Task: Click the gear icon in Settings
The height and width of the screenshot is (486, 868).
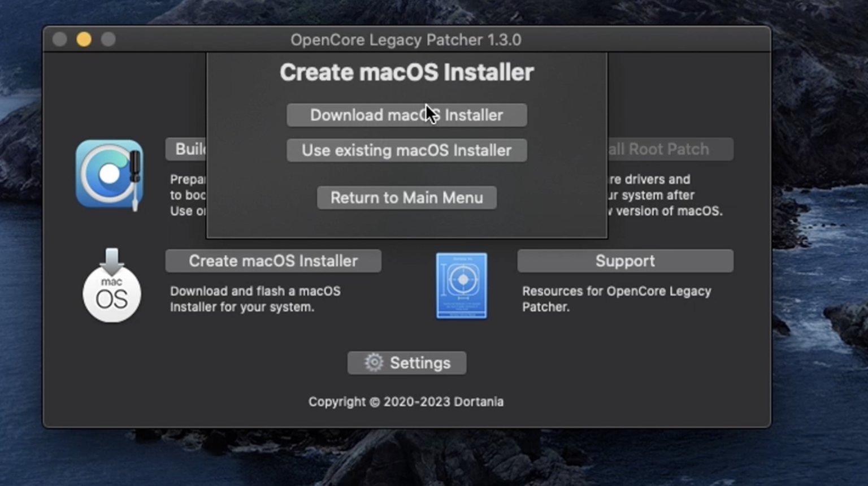Action: click(374, 363)
